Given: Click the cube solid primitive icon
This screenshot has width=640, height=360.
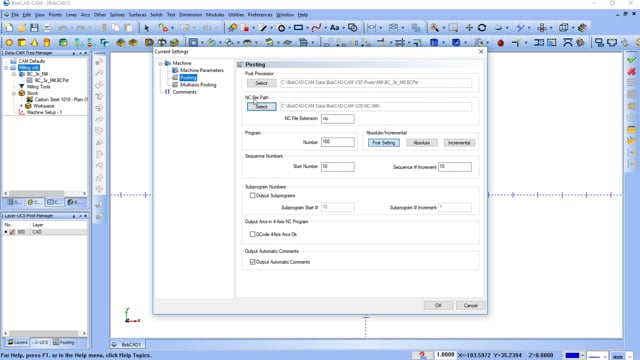Looking at the screenshot, I should pyautogui.click(x=22, y=42).
